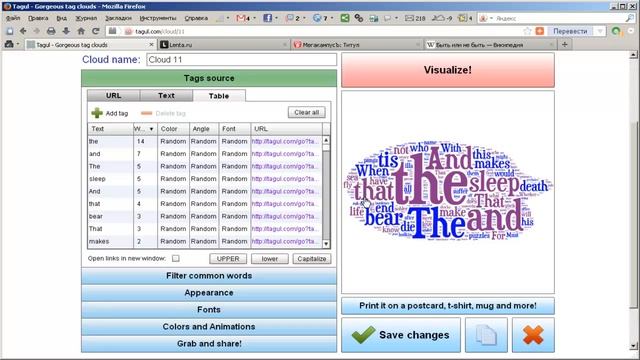The width and height of the screenshot is (640, 360).
Task: Click the orange icon beside bookmark star
Action: (540, 31)
